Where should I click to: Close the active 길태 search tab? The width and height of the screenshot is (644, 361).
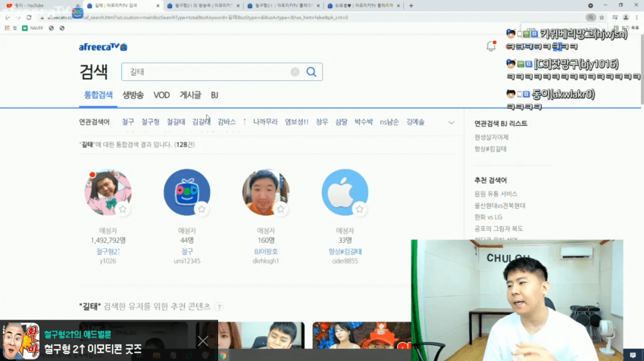[158, 6]
